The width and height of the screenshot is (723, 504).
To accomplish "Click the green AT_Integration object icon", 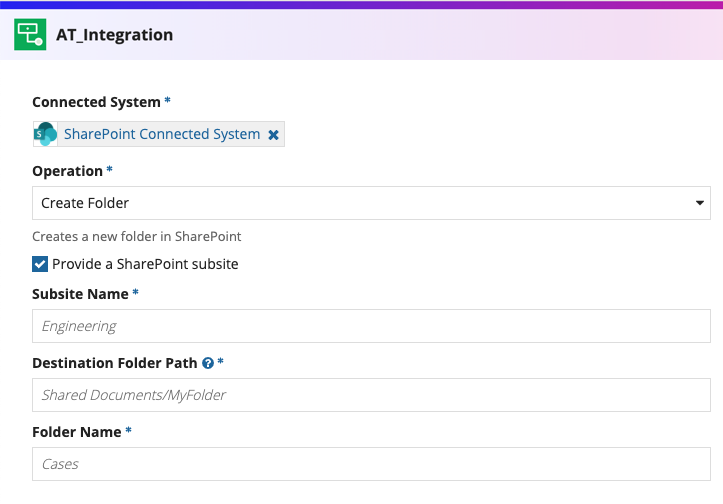I will [x=30, y=34].
